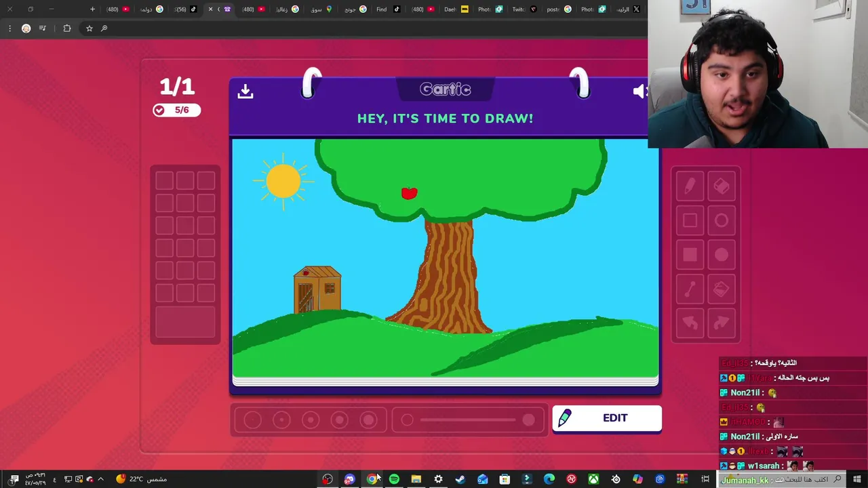This screenshot has width=868, height=488.
Task: Open Xbox app from the taskbar
Action: 593,479
